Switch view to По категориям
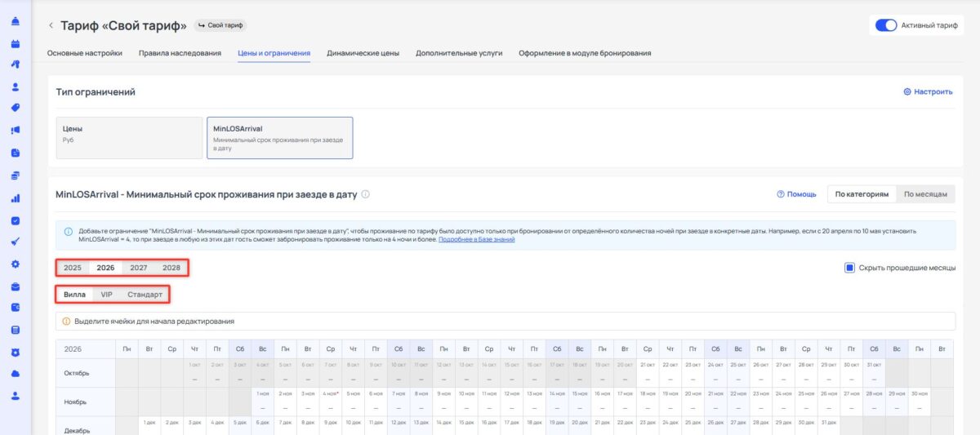Viewport: 980px width, 435px height. point(862,194)
